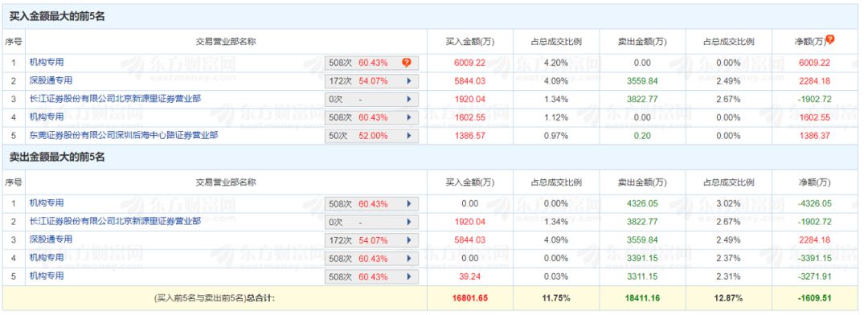This screenshot has height=315, width=868.
Task: Expand arrow for first 机构专用 in sell list
Action: click(409, 204)
